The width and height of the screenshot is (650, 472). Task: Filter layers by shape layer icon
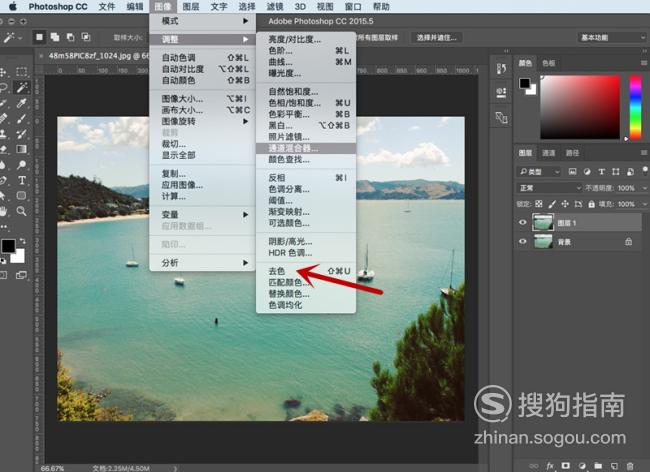pos(616,172)
